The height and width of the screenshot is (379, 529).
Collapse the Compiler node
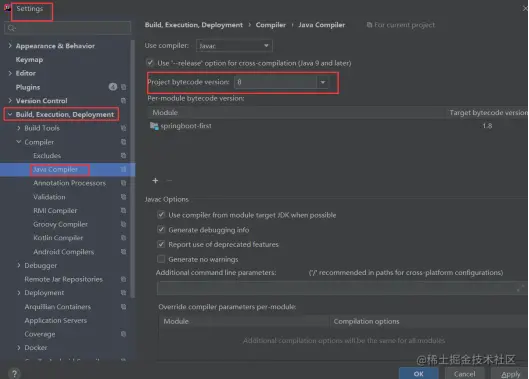(19, 142)
